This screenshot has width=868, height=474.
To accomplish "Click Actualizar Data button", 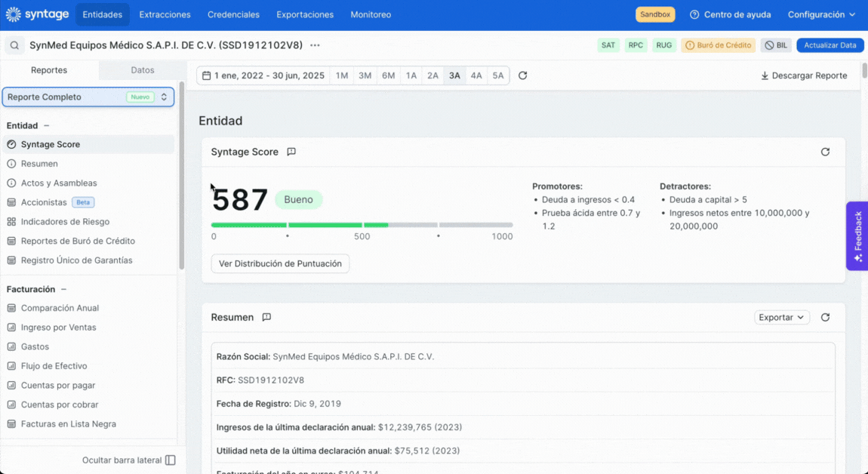I will coord(830,45).
